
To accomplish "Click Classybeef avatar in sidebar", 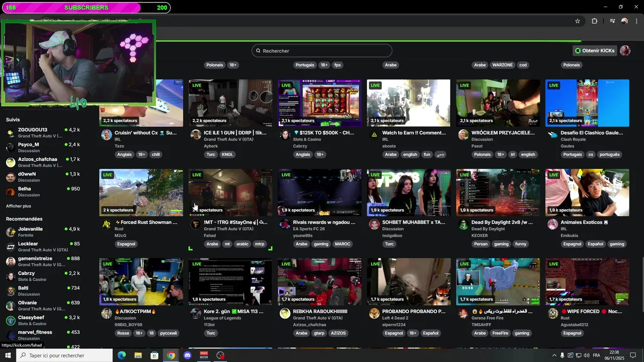I will tap(11, 320).
